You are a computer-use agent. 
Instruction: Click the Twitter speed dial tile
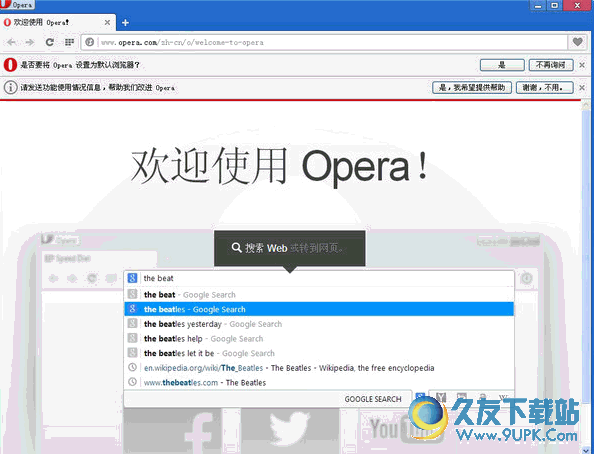tap(290, 431)
